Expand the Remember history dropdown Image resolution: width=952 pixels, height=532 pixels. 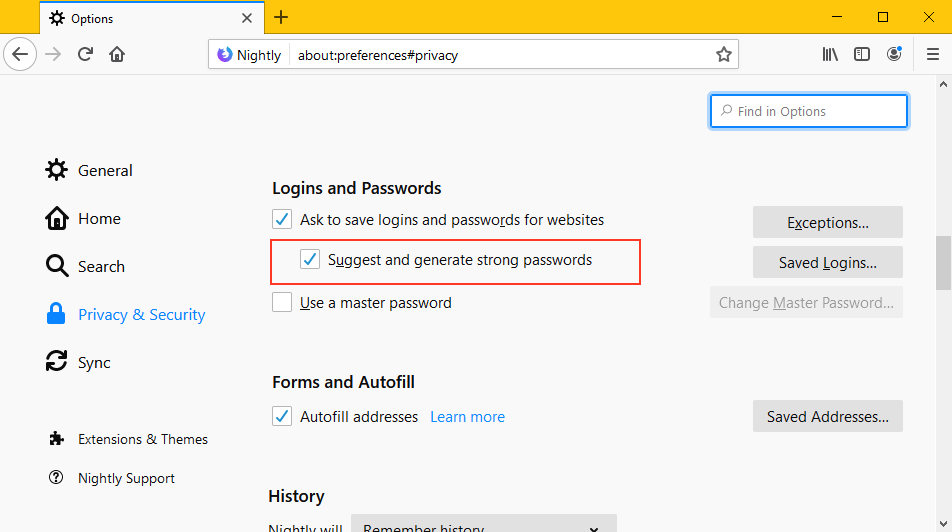[x=483, y=526]
